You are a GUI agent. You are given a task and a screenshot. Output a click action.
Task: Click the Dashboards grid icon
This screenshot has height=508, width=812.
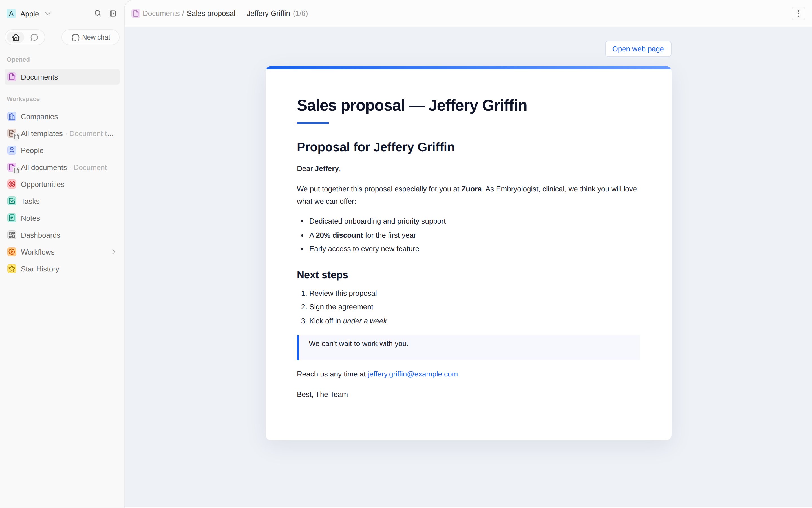pyautogui.click(x=12, y=235)
